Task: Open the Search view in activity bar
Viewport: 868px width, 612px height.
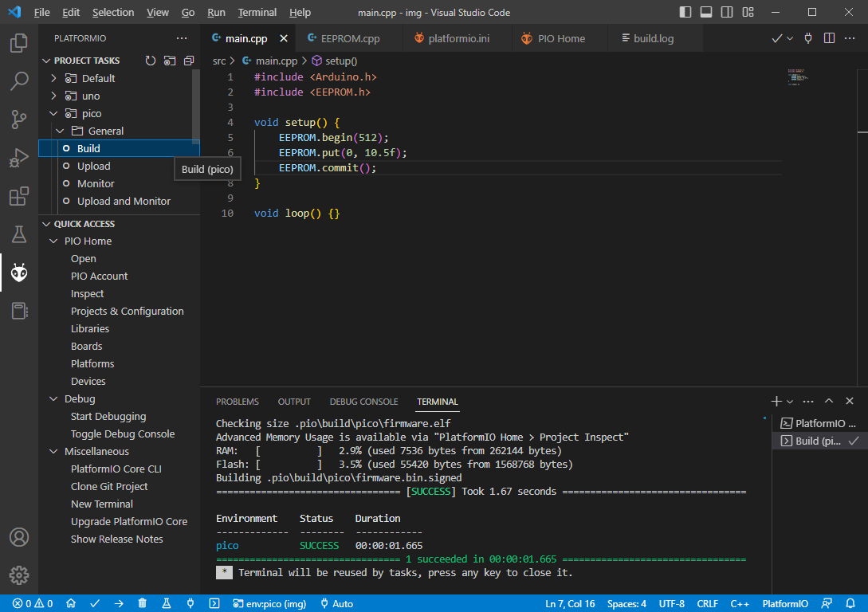Action: point(19,80)
